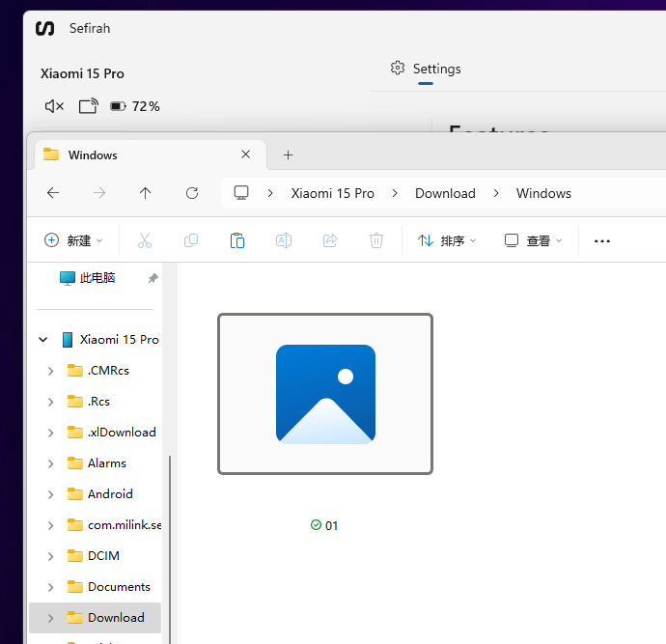The width and height of the screenshot is (666, 644).
Task: Expand the com.milink.se folder
Action: (x=50, y=525)
